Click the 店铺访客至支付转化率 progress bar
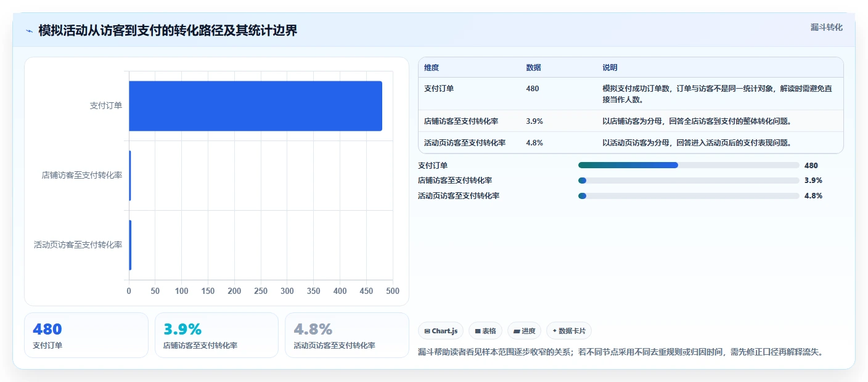Viewport: 868px width, 382px height. point(689,181)
